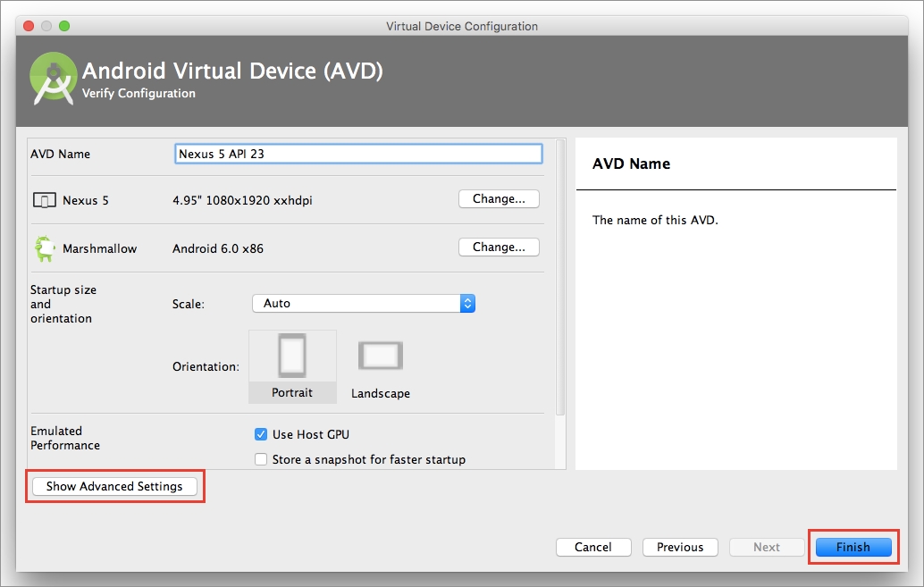Viewport: 924px width, 587px height.
Task: Click the 'Emulated Performance' label
Action: pyautogui.click(x=65, y=438)
